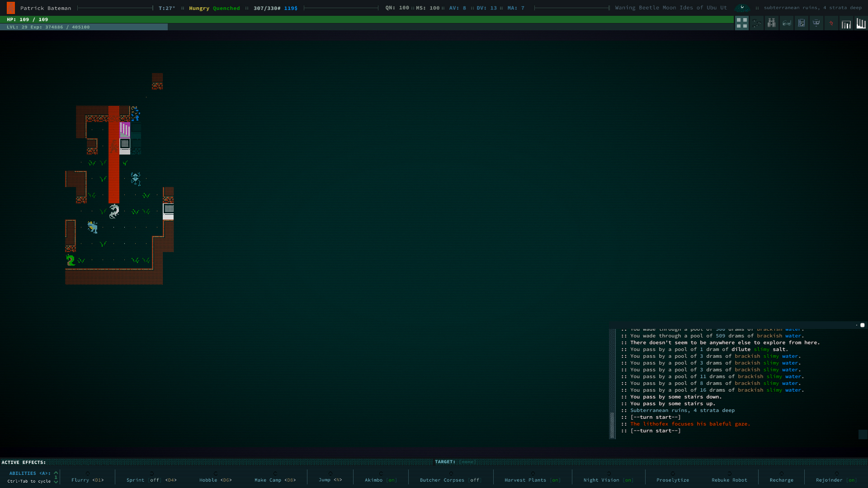This screenshot has height=488, width=868.
Task: Toggle Night Vision ability
Action: pyautogui.click(x=608, y=480)
